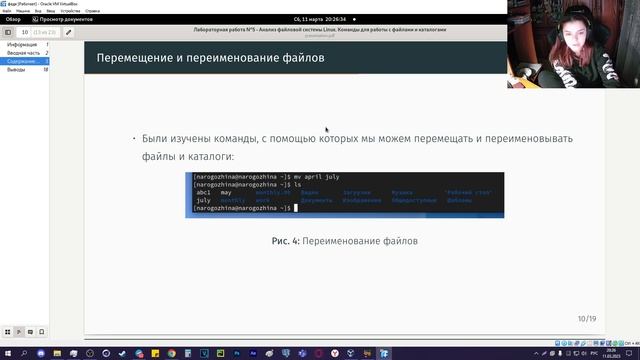This screenshot has height=360, width=640.
Task: Click the clock showing Сб, 11 марта
Action: tap(320, 19)
